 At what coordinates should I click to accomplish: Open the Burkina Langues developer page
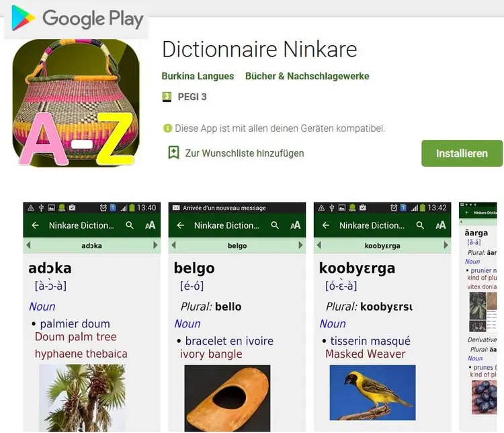[x=198, y=76]
